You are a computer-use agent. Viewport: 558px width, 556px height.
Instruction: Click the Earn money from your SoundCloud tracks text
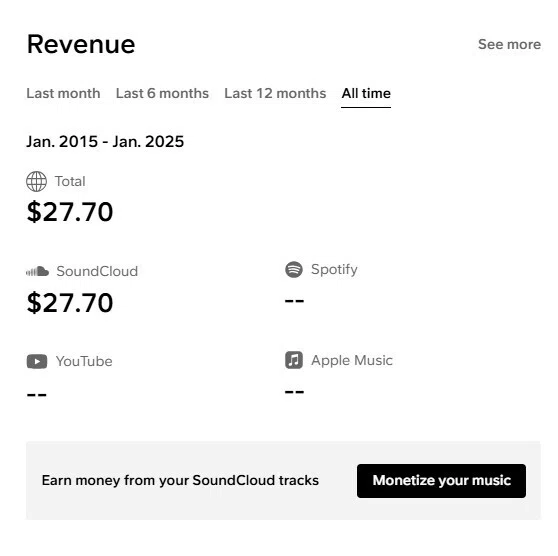pos(180,481)
